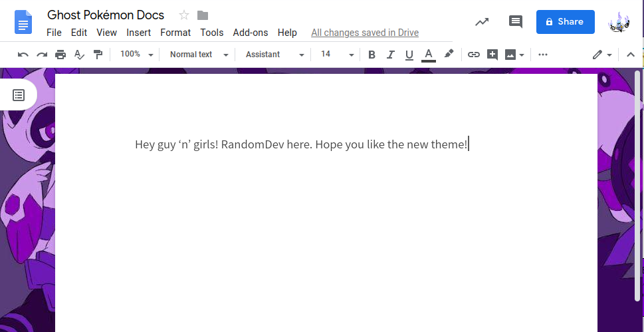Screen dimensions: 644x332
Task: Open the 100% zoom dropdown
Action: click(137, 55)
